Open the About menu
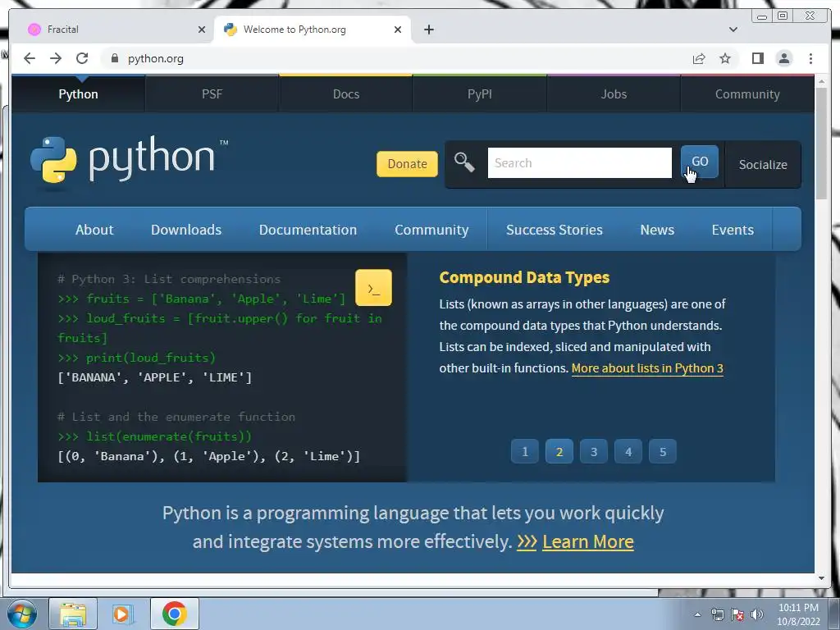 click(94, 230)
